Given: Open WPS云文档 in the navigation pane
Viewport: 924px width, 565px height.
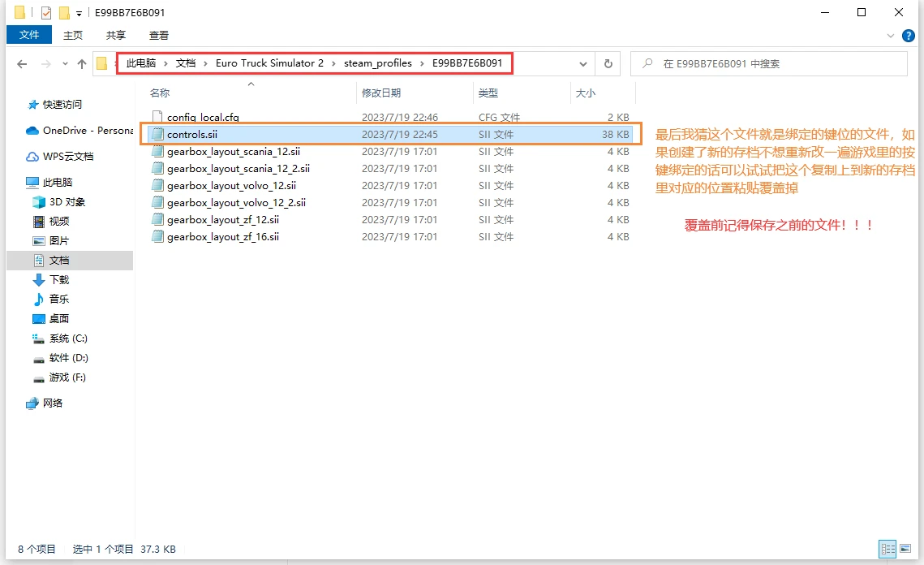Looking at the screenshot, I should click(x=68, y=157).
